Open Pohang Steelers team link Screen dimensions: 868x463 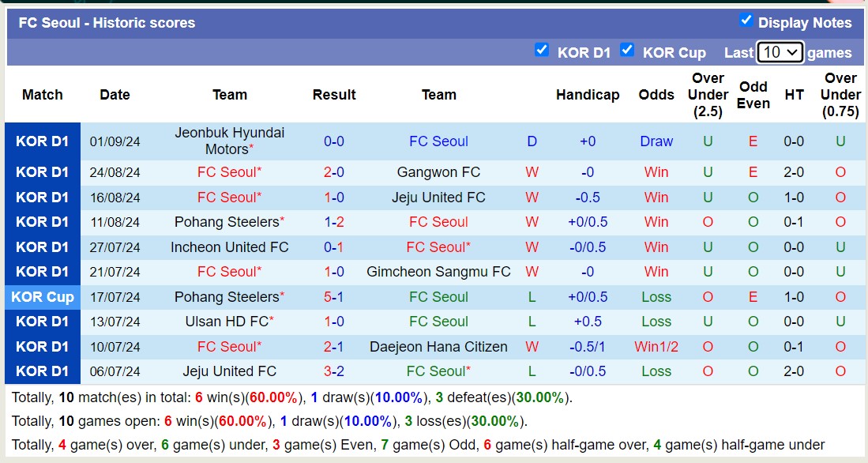click(227, 222)
